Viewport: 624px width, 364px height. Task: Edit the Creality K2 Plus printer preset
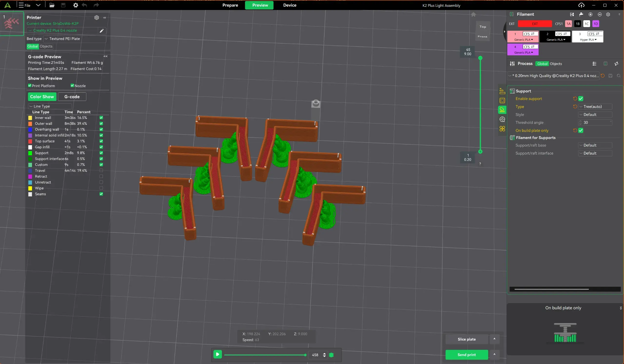click(102, 30)
